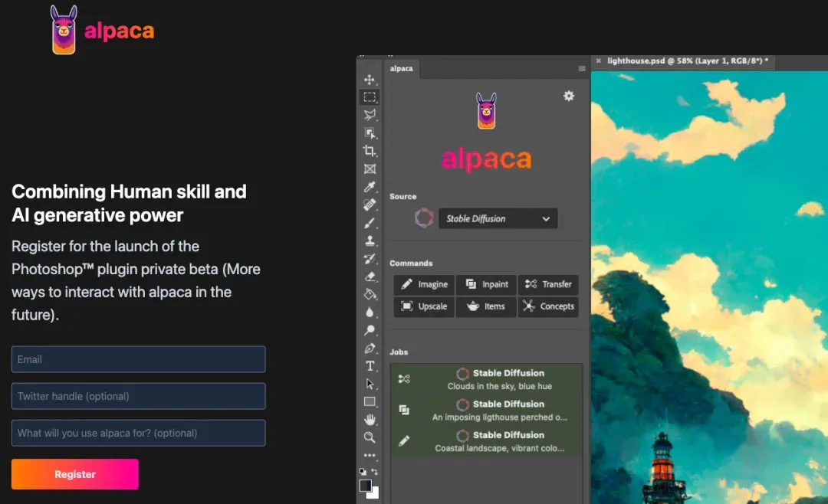This screenshot has width=828, height=504.
Task: Switch to the alpaca panel tab
Action: (x=402, y=68)
